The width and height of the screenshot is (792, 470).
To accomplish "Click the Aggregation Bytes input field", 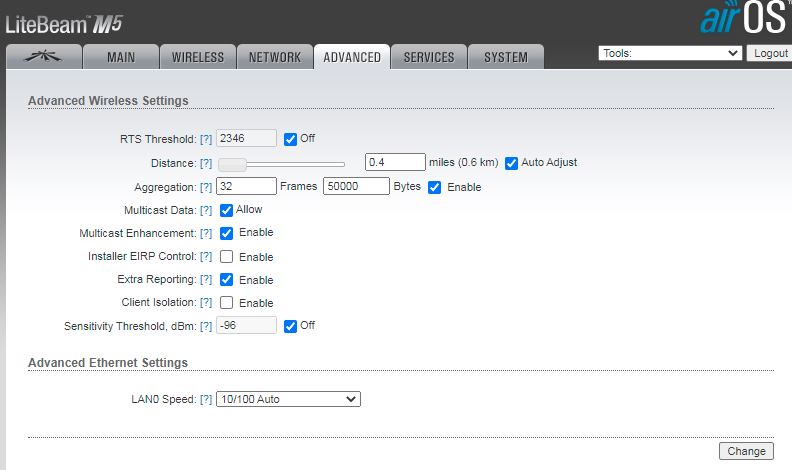I will coord(356,186).
